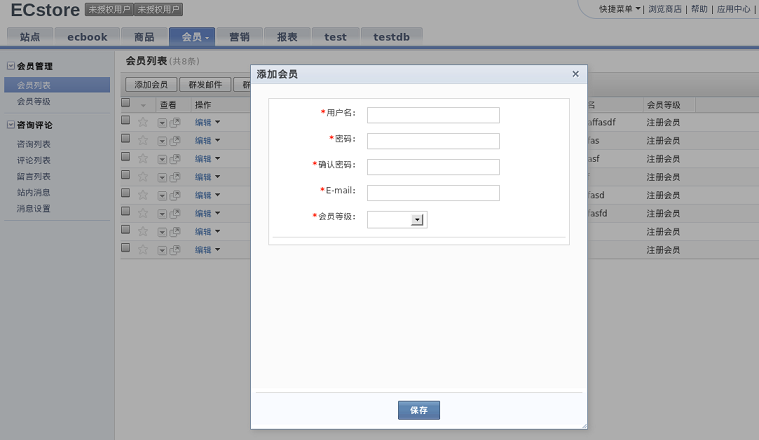Click the new-window icon in the fourth row
Image resolution: width=759 pixels, height=440 pixels.
(x=175, y=177)
